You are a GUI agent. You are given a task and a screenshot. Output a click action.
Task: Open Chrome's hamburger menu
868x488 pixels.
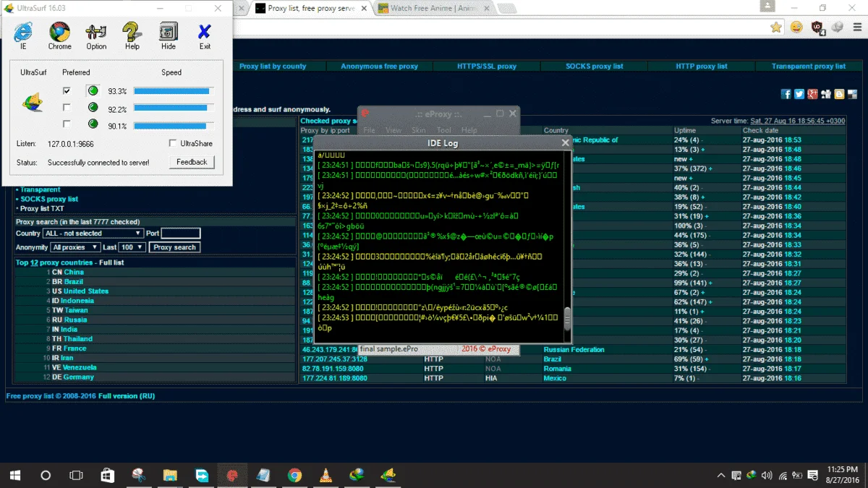coord(856,27)
